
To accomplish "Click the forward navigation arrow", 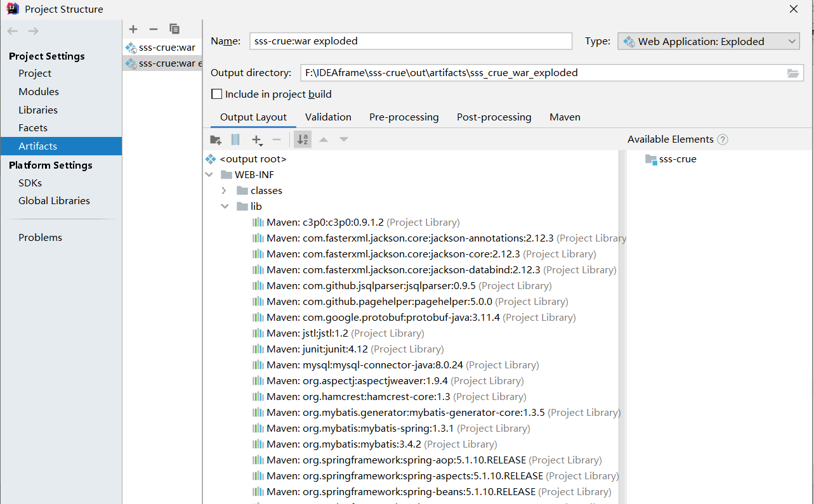I will pos(34,31).
